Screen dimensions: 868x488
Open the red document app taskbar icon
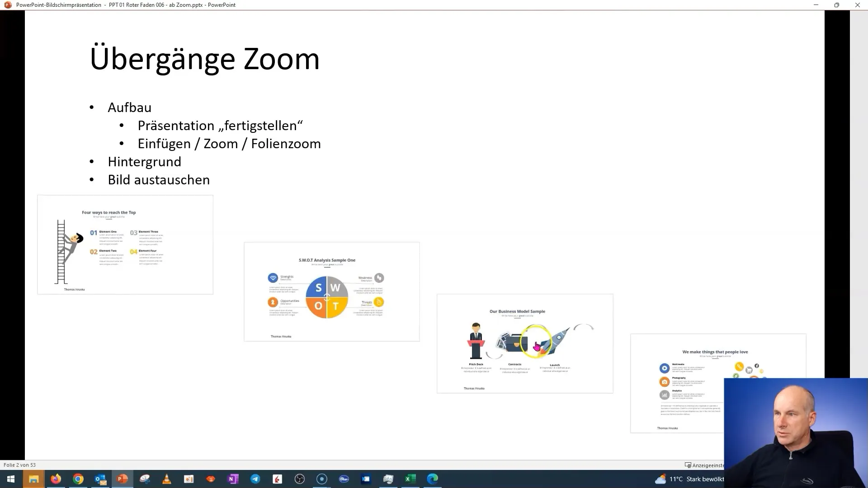coord(277,479)
